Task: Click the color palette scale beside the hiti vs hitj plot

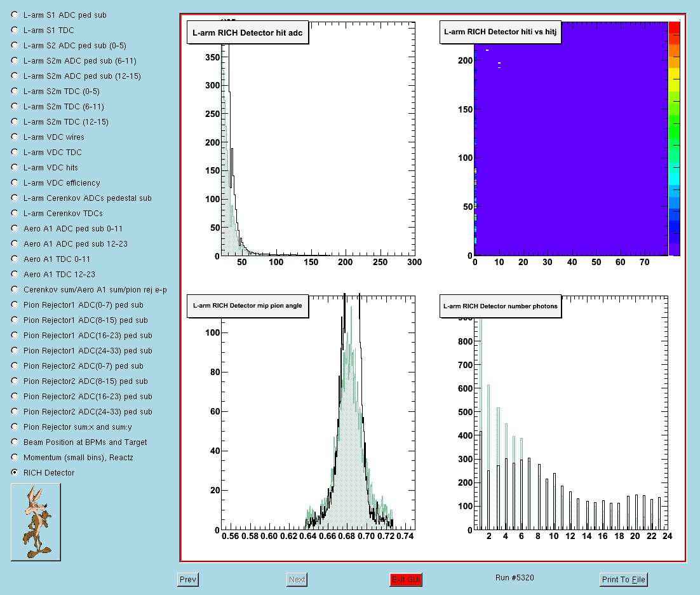Action: [674, 139]
